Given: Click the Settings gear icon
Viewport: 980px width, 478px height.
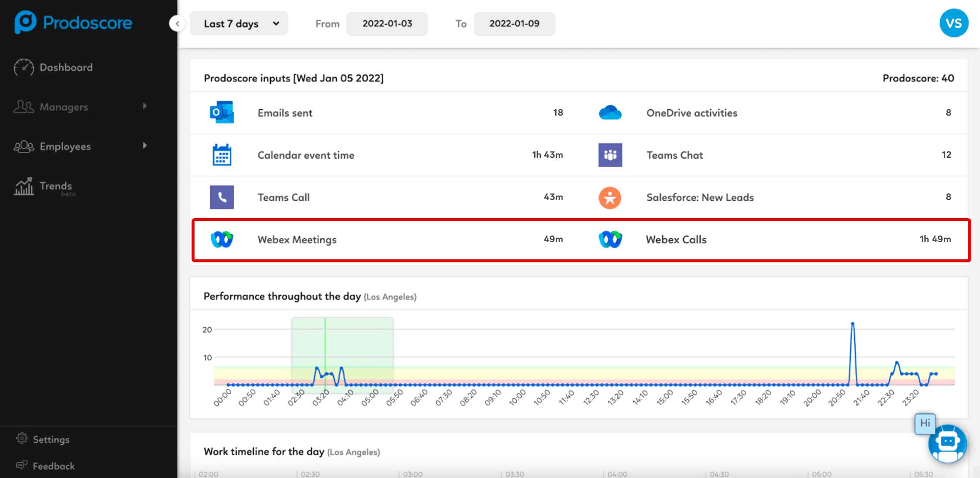Looking at the screenshot, I should point(22,438).
